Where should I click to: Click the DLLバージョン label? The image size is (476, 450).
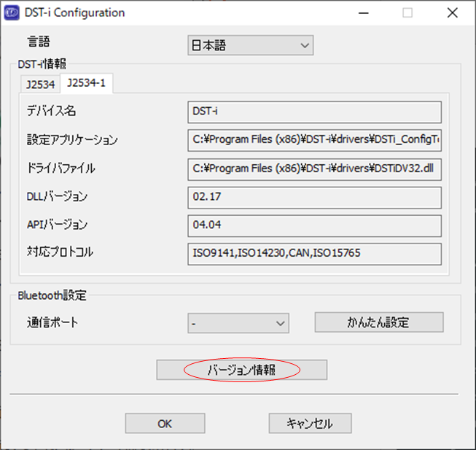(x=57, y=197)
